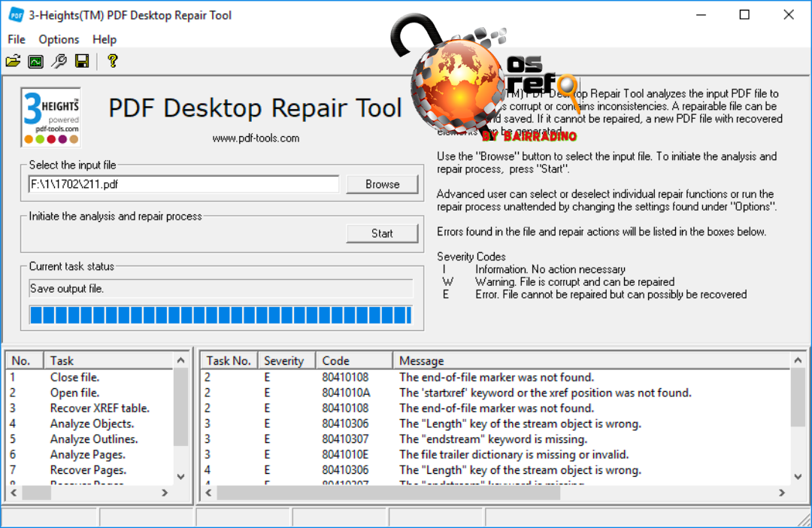812x528 pixels.
Task: Click the task 3 'endstream' keyword missing message
Action: pyautogui.click(x=493, y=439)
